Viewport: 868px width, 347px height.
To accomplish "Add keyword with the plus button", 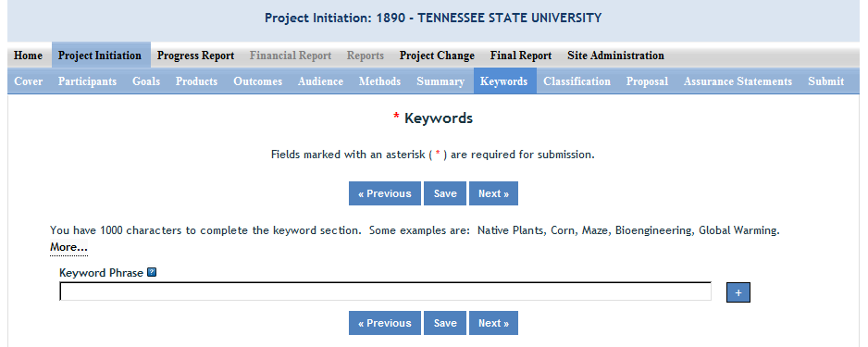I will (x=738, y=292).
